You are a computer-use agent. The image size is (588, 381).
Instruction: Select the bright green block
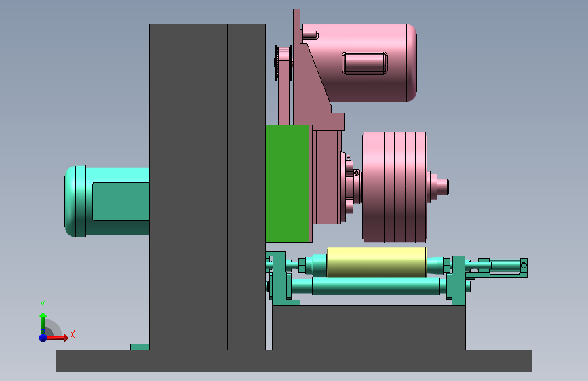tap(288, 184)
